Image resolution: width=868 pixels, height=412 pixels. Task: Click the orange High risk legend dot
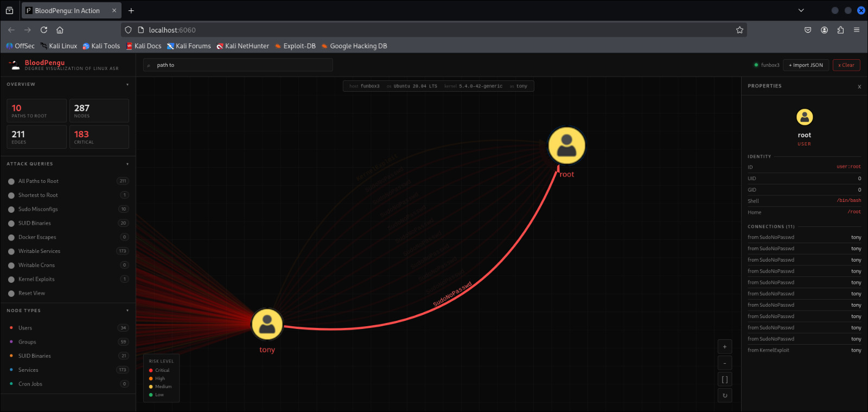click(151, 379)
